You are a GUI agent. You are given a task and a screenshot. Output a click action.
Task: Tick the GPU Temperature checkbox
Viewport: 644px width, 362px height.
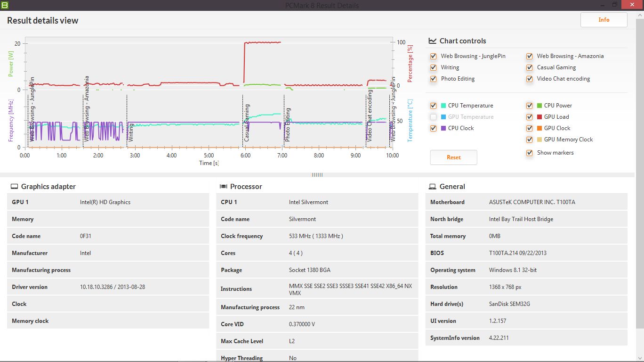(433, 117)
